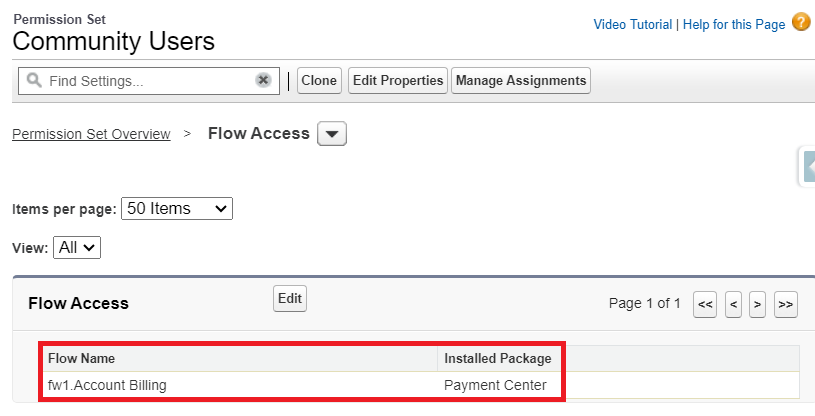
Task: Open Manage Assignments
Action: [521, 80]
